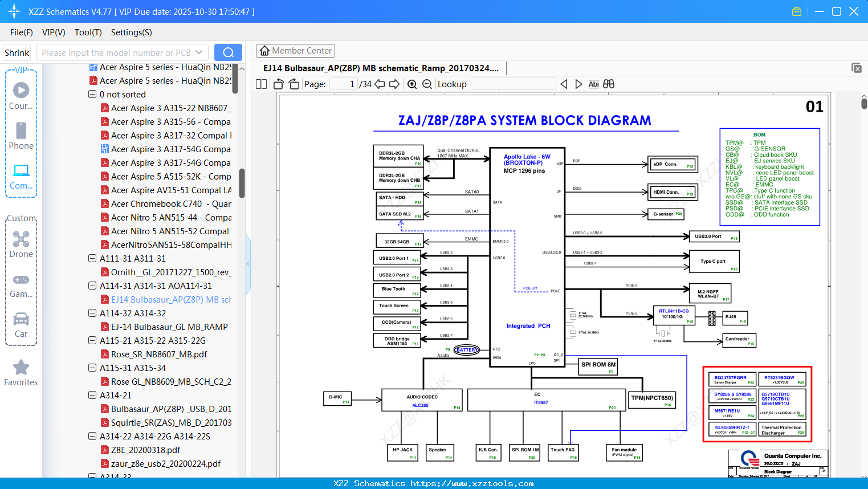Screen dimensions: 868x489
Task: Open the Tool(T) menu
Action: tap(88, 32)
